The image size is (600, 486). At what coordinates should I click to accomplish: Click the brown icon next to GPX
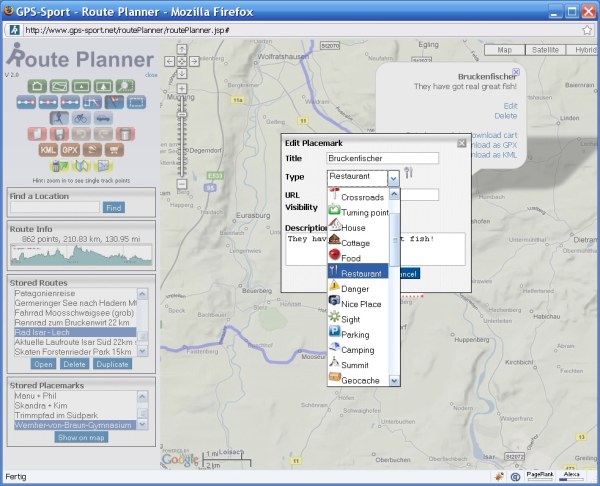pyautogui.click(x=92, y=150)
